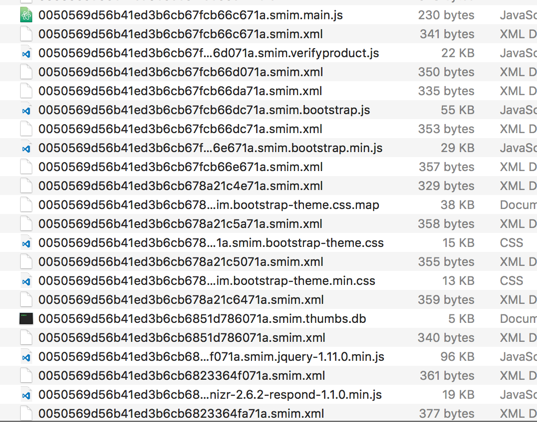The width and height of the screenshot is (537, 422).
Task: Click the VS Code icon of respond-1.1.0.min.js file
Action: pos(26,395)
